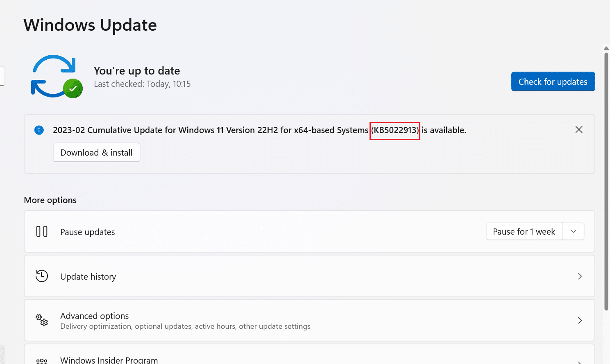Click the Pause updates icon

[42, 231]
